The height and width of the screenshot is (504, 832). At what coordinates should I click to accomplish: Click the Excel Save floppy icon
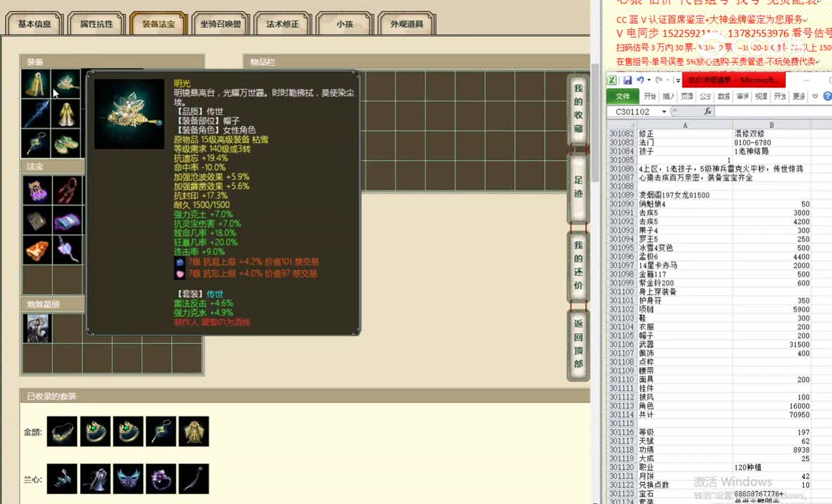click(628, 80)
